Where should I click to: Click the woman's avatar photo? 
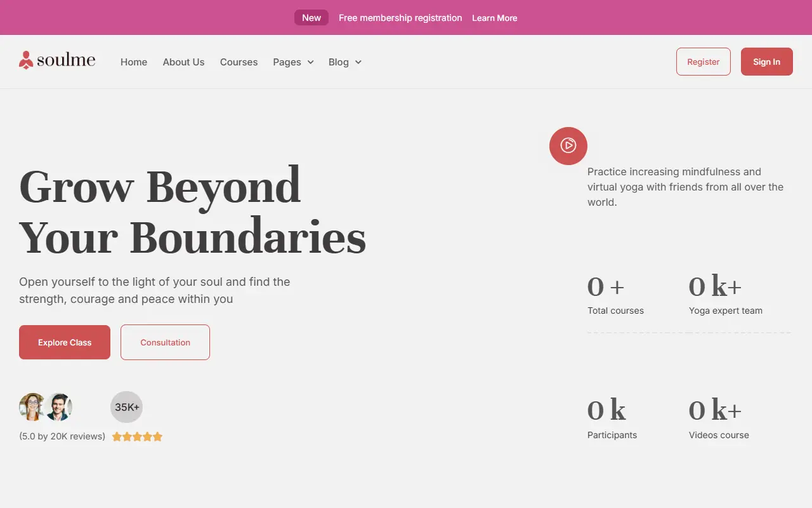(32, 407)
